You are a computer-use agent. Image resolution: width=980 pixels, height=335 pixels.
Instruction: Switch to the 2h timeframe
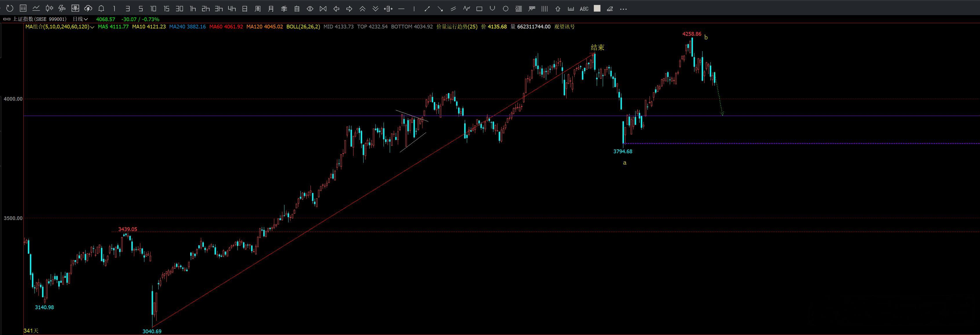[x=206, y=8]
